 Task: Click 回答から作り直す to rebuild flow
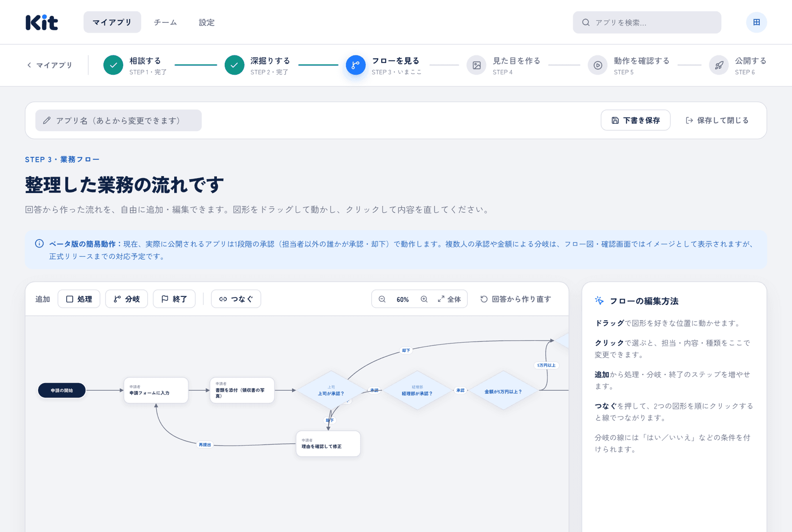515,299
